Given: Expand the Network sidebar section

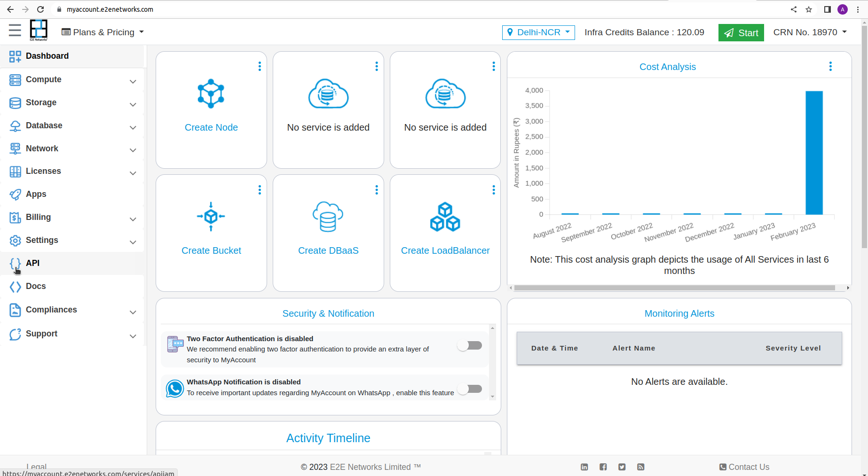Looking at the screenshot, I should click(72, 149).
